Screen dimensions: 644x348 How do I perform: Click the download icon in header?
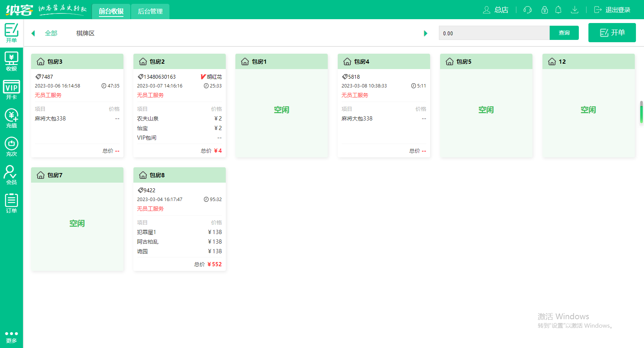point(574,10)
